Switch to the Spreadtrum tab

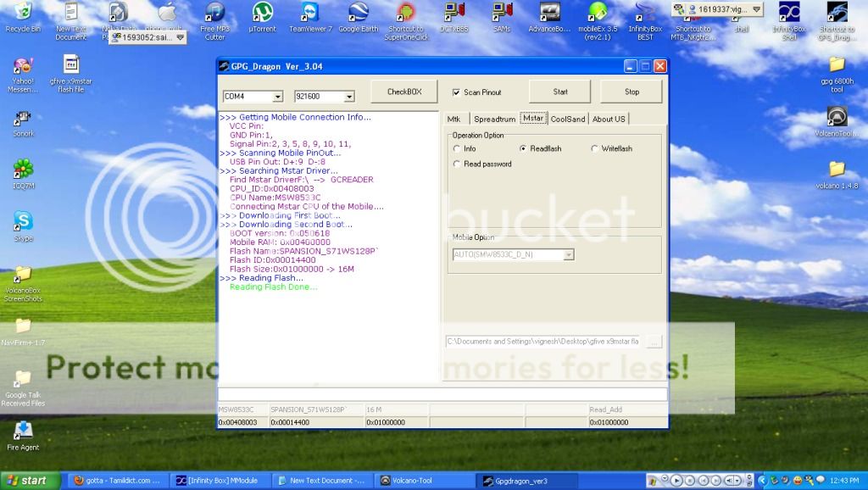coord(495,119)
